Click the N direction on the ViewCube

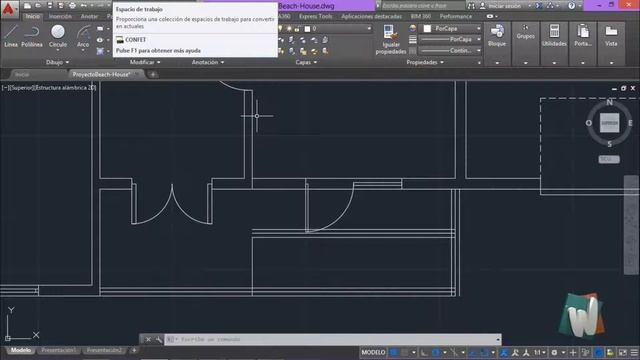click(609, 102)
